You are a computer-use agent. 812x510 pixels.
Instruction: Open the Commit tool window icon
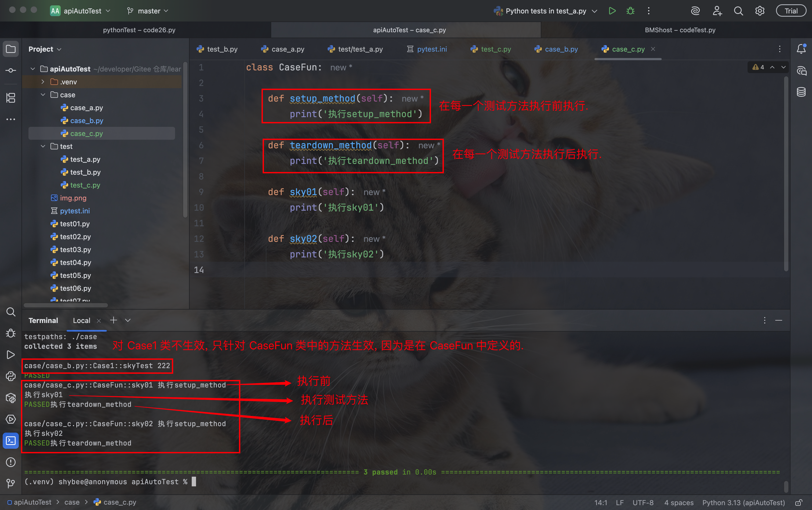pyautogui.click(x=11, y=70)
